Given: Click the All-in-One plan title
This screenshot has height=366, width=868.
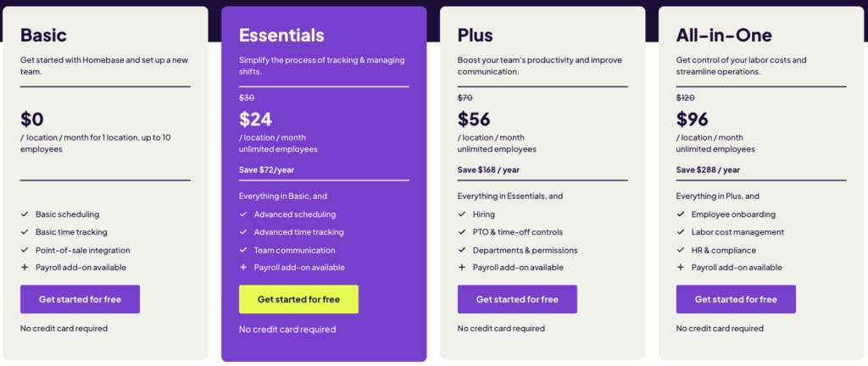Looking at the screenshot, I should (x=724, y=36).
